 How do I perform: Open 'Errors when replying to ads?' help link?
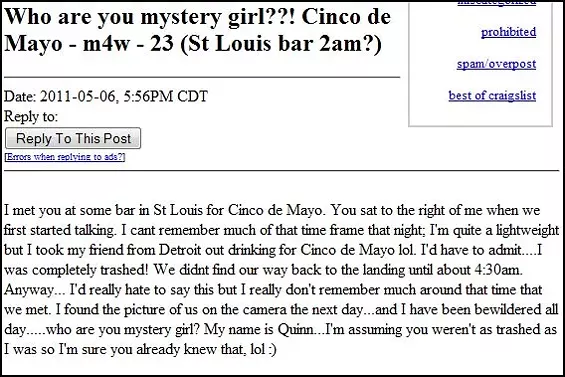(x=65, y=157)
